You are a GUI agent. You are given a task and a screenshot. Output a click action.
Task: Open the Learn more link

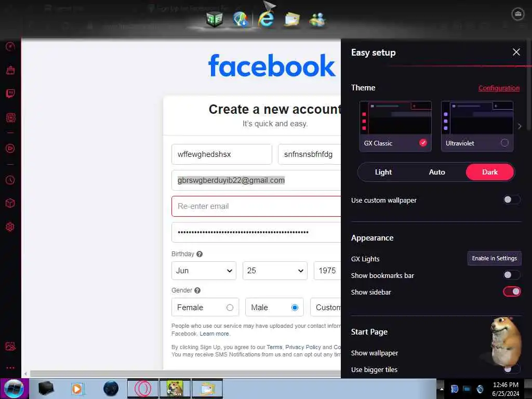[x=214, y=334]
